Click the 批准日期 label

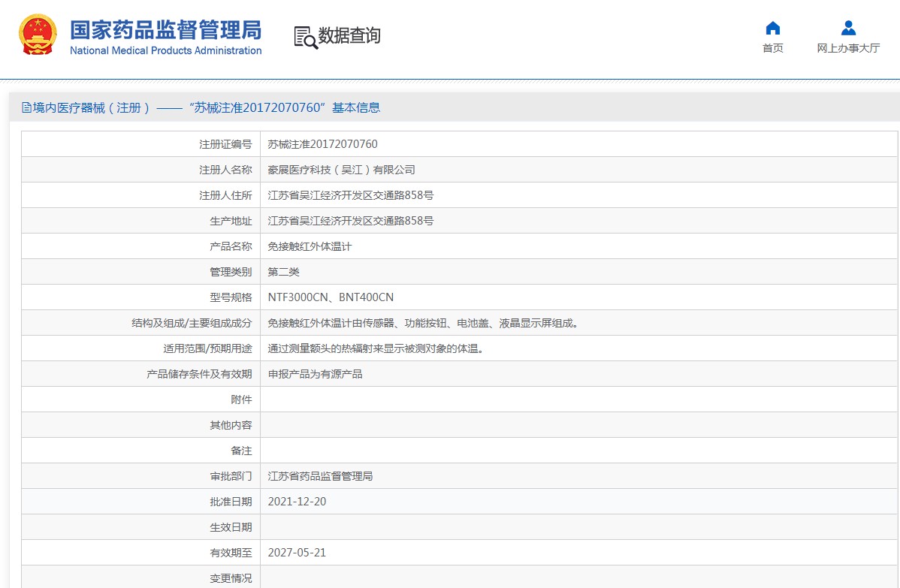(231, 502)
